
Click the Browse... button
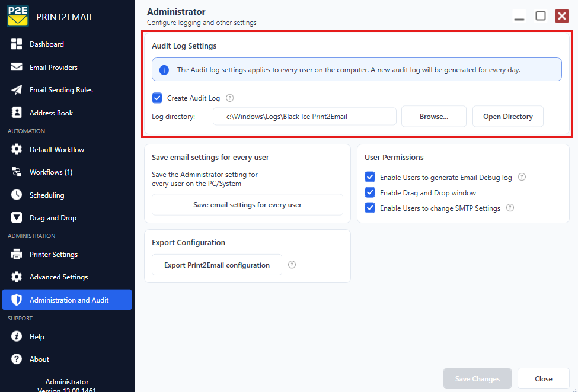[434, 116]
